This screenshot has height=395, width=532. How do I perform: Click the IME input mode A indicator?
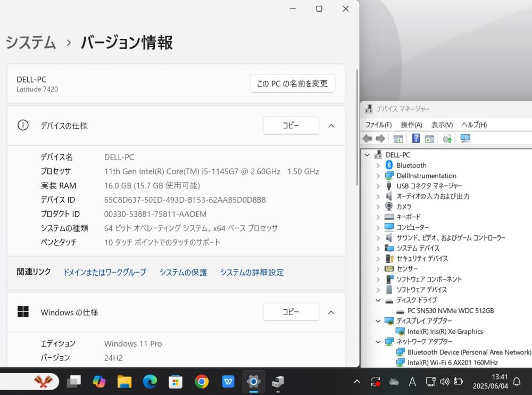coord(412,382)
